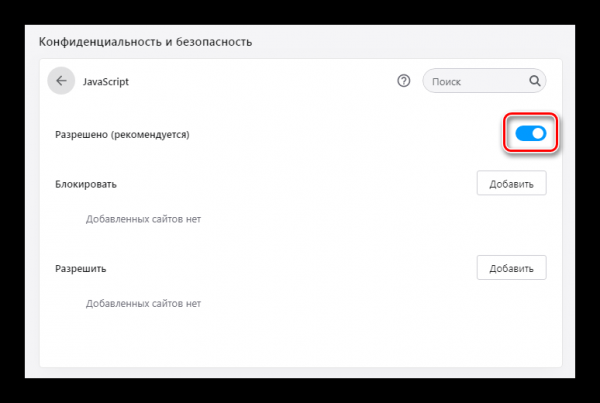Toggle the Разрешено (рекомендуется) switch
The height and width of the screenshot is (403, 600).
coord(530,134)
